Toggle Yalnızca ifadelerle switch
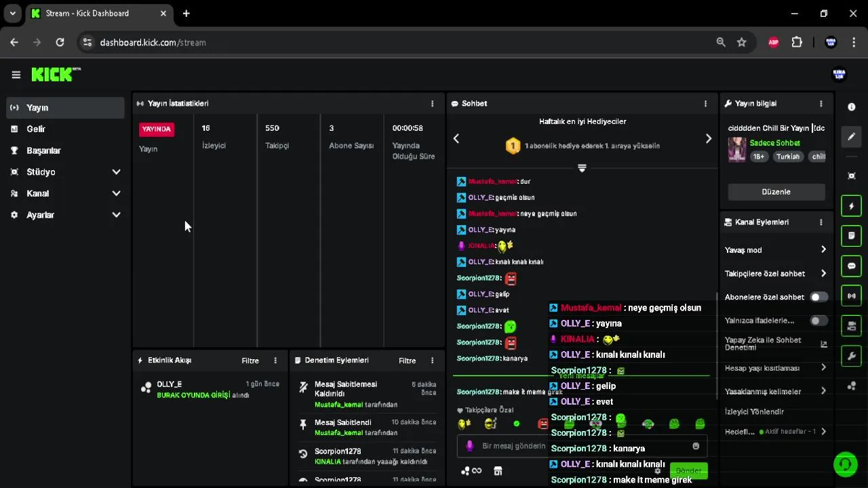Screen dimensions: 868x488 point(819,321)
